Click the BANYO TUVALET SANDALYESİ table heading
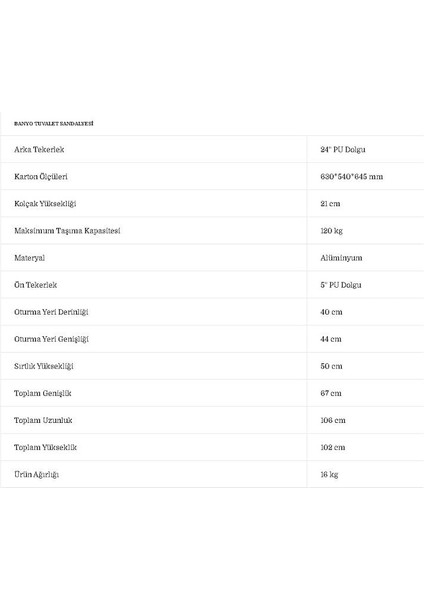Screen dimensions: 424x600 pos(54,124)
